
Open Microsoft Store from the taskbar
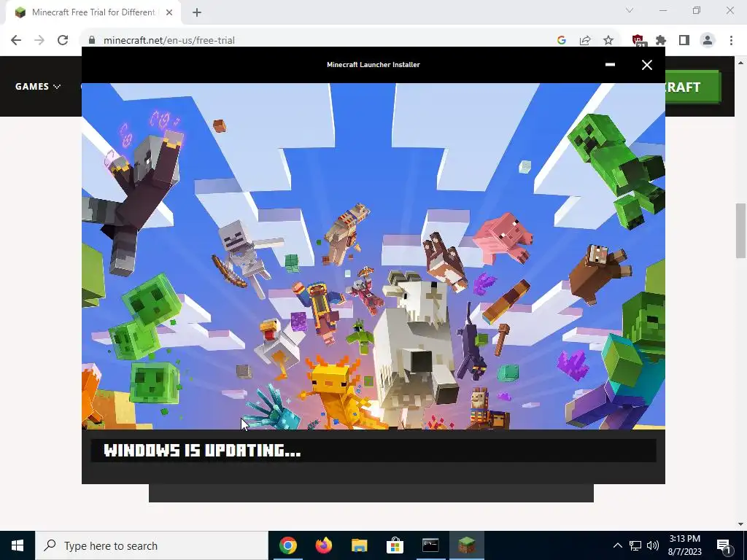pos(395,545)
